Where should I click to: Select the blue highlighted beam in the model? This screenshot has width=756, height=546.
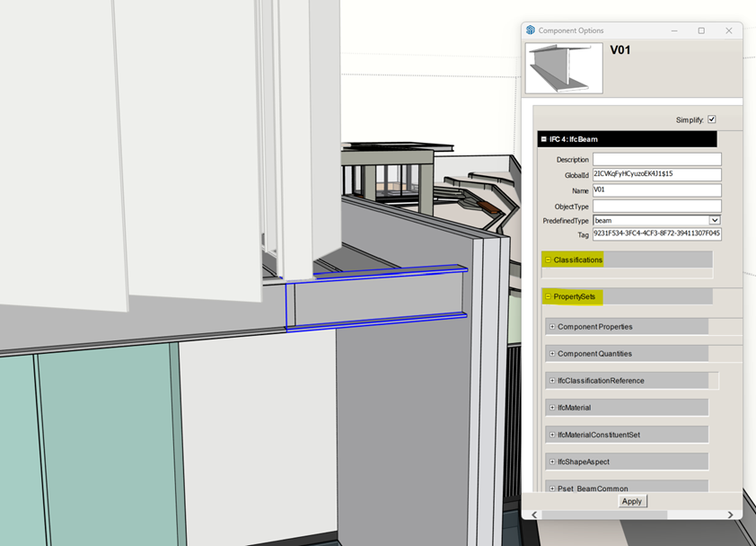pos(377,296)
